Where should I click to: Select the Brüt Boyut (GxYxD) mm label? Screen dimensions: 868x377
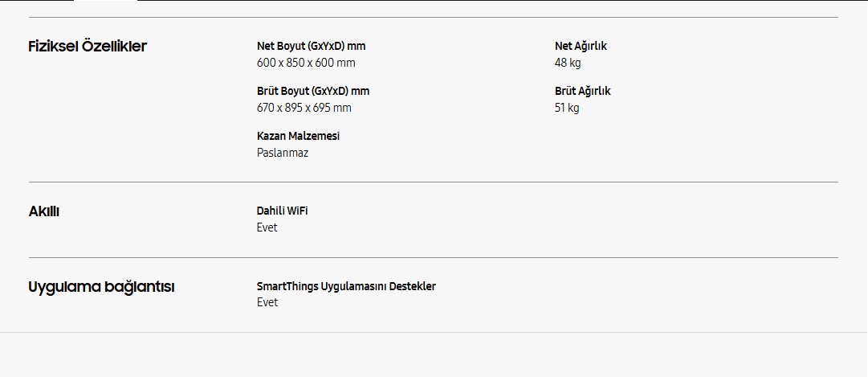click(313, 91)
